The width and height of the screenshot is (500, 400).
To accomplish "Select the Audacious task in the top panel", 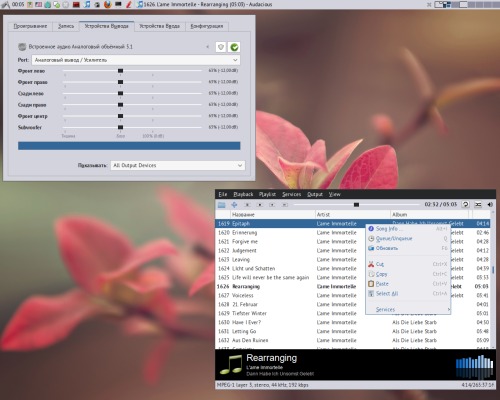I will (x=205, y=4).
